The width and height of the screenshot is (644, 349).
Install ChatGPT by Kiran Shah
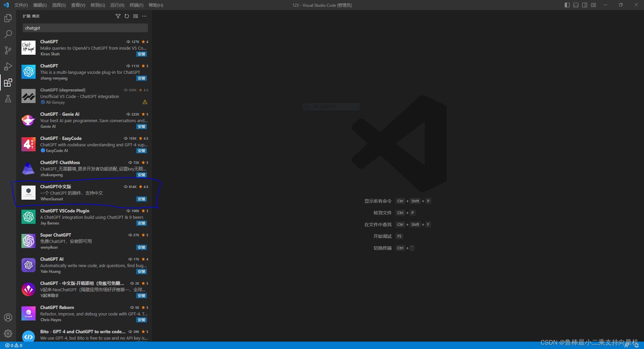click(x=142, y=54)
